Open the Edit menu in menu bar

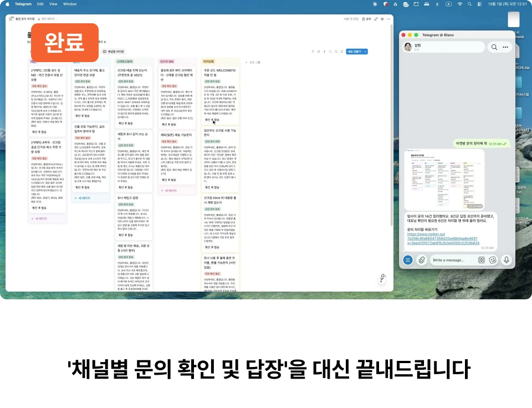point(40,4)
